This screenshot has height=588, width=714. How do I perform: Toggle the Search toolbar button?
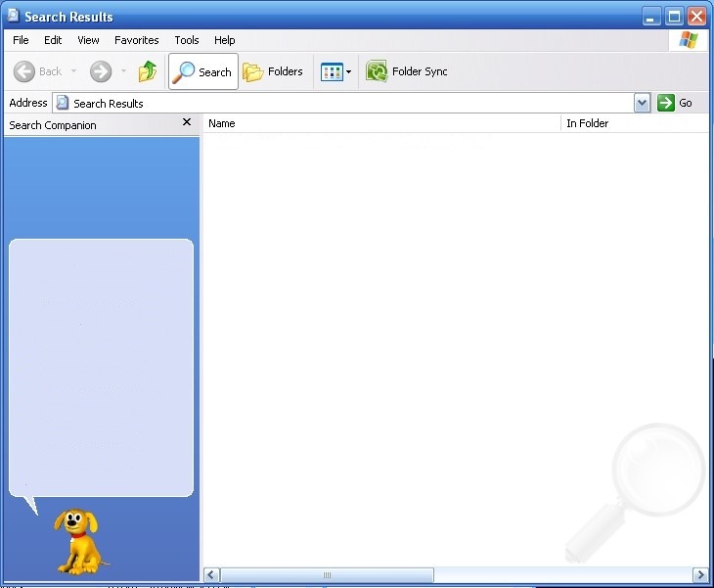point(203,71)
